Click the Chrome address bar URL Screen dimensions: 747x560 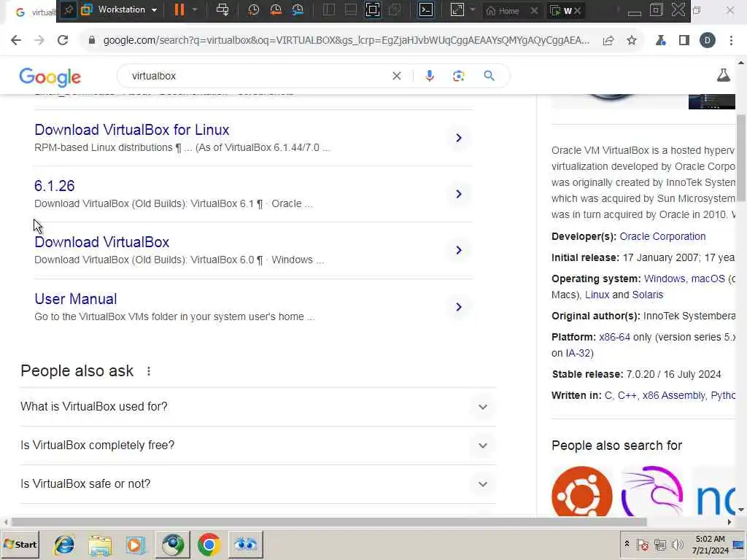pos(347,41)
